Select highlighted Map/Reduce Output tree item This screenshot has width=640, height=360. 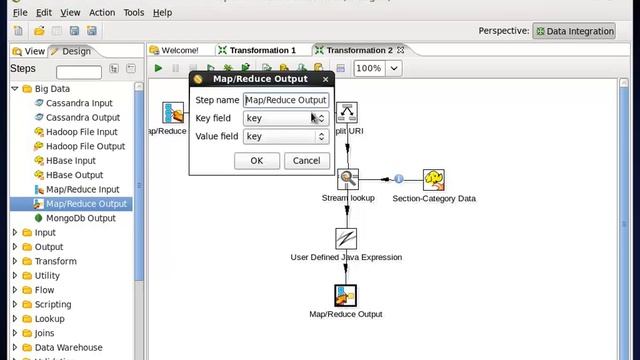coord(71,204)
